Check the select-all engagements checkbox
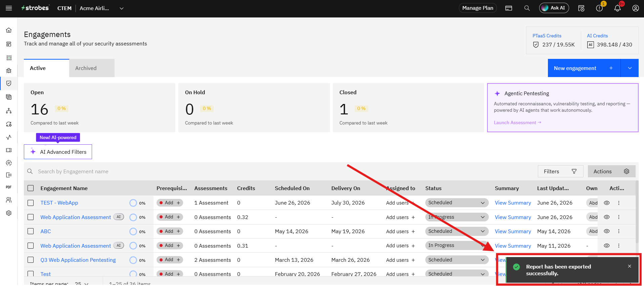The height and width of the screenshot is (286, 644). pyautogui.click(x=31, y=188)
